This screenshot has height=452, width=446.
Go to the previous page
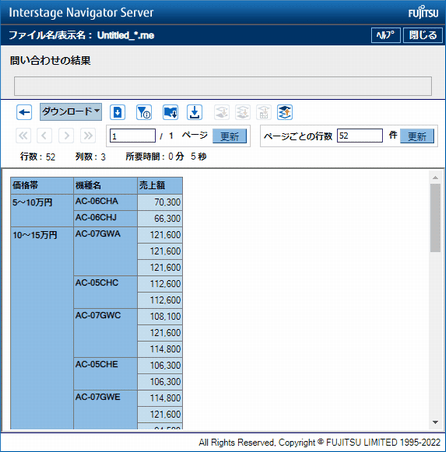click(x=44, y=136)
